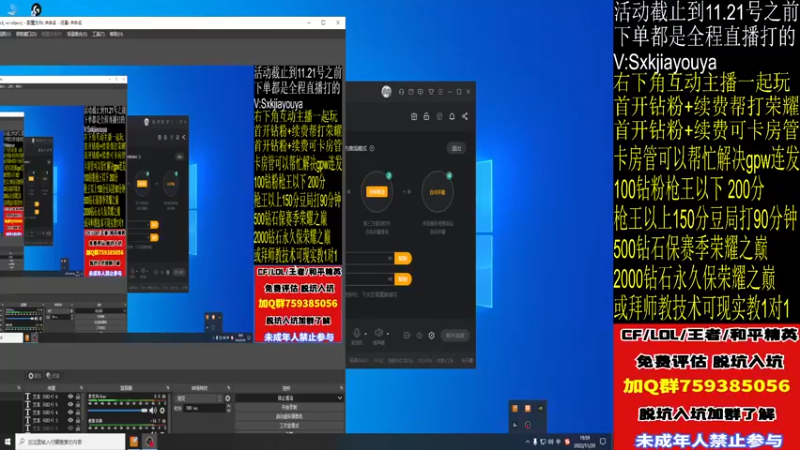800x450 pixels.
Task: Open source Properties gear button in OBS
Action: coord(35,376)
